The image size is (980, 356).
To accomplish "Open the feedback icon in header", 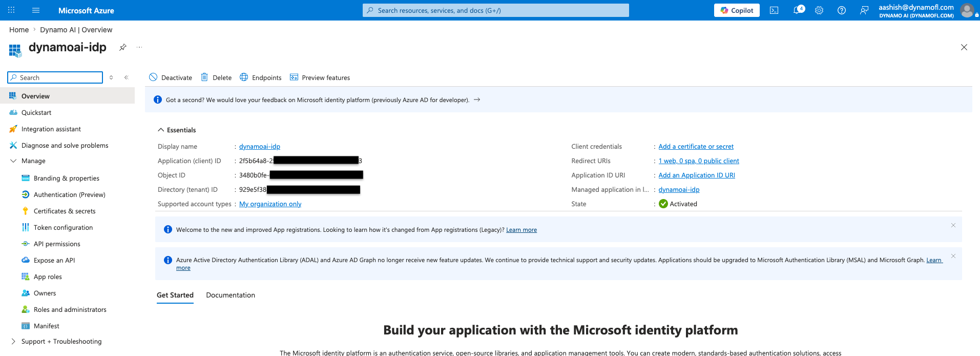I will [x=864, y=10].
